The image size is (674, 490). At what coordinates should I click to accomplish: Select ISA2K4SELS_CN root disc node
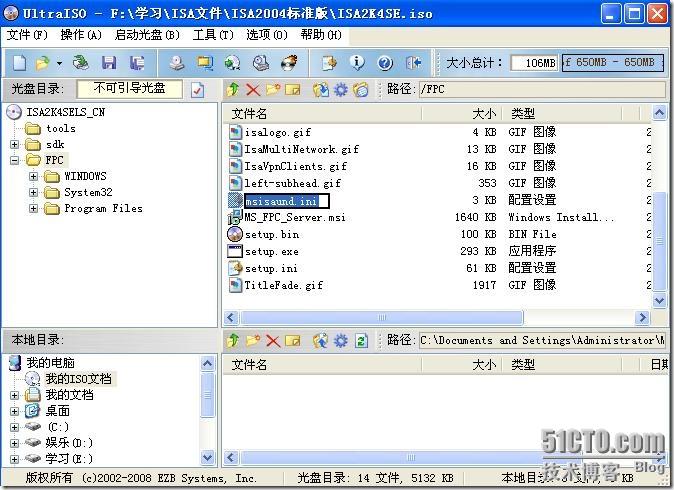65,112
